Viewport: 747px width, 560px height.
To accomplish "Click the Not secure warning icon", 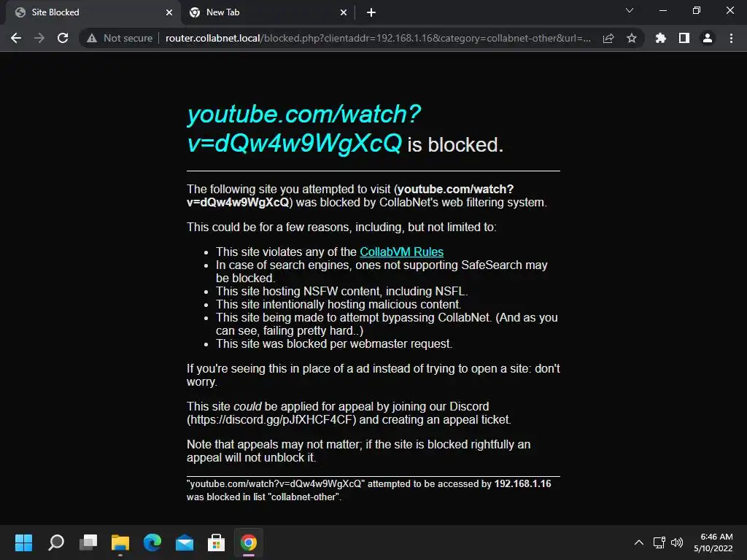I will pos(91,38).
